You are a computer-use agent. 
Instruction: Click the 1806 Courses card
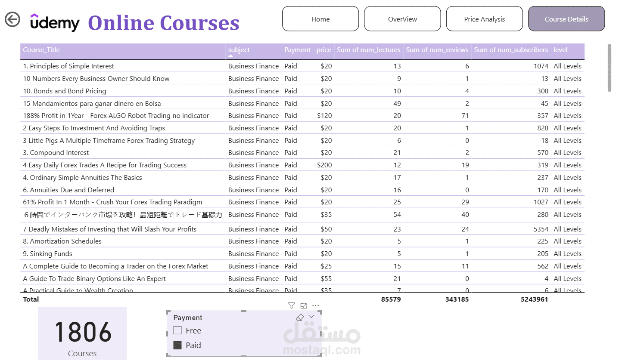82,333
